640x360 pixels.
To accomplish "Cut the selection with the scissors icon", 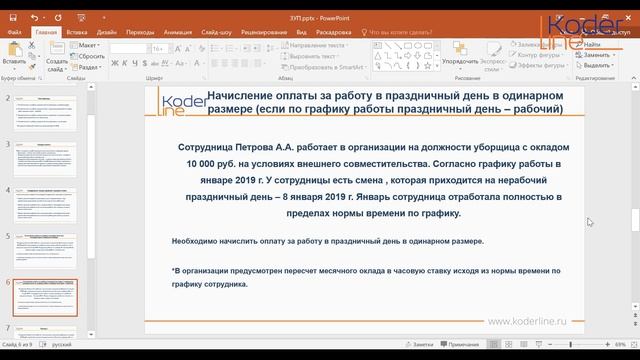I will [x=31, y=45].
